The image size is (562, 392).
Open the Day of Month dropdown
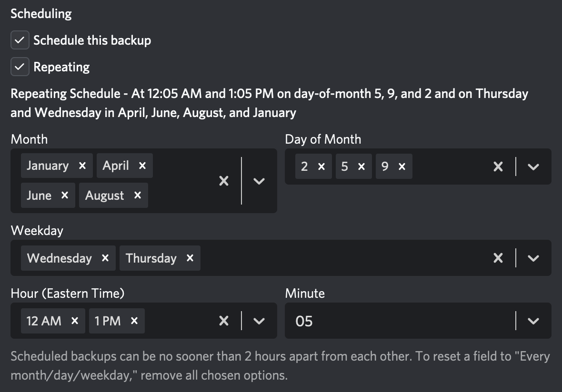point(533,167)
